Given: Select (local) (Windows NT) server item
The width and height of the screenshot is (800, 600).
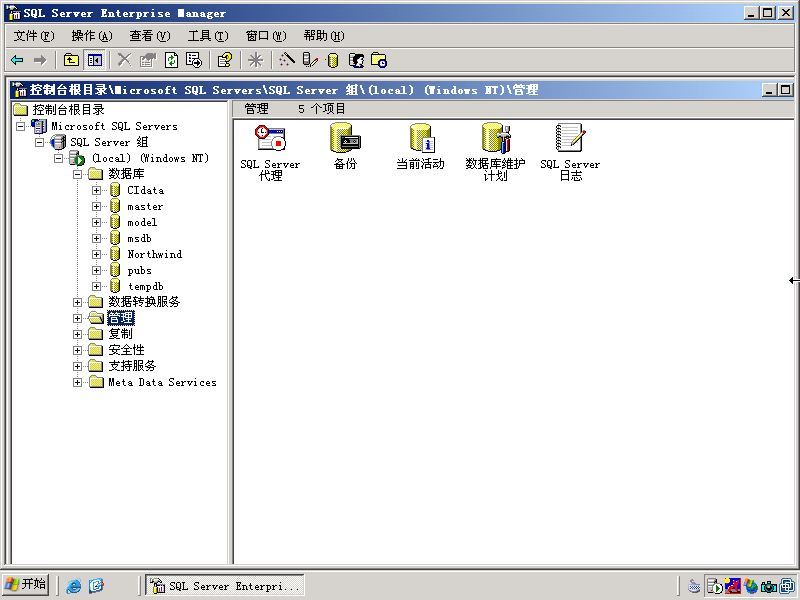Looking at the screenshot, I should (150, 158).
